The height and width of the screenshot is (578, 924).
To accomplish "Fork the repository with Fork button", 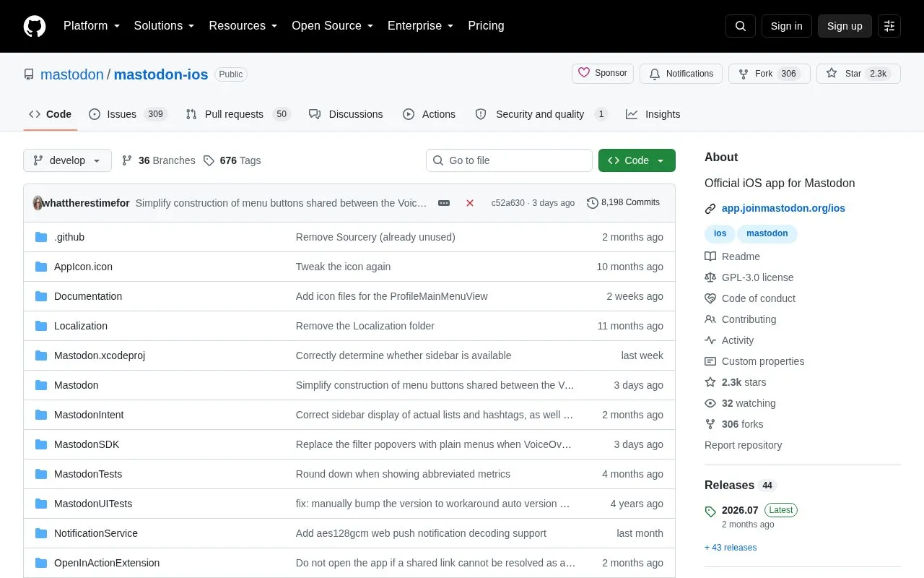I will [x=770, y=74].
